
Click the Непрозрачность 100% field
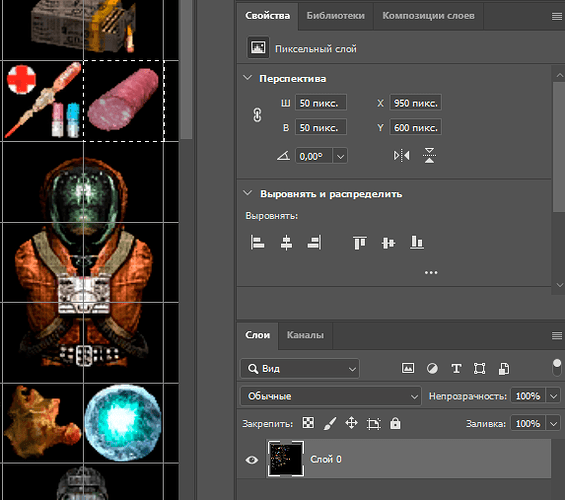pos(528,396)
